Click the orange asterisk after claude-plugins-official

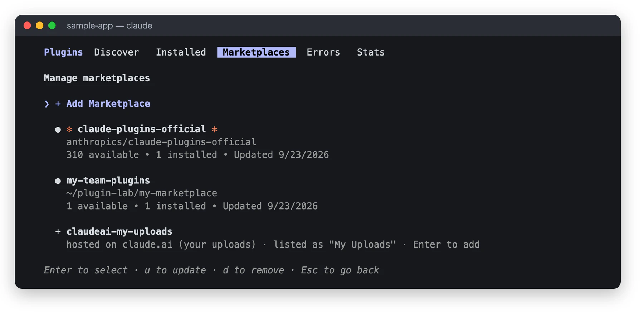tap(214, 129)
